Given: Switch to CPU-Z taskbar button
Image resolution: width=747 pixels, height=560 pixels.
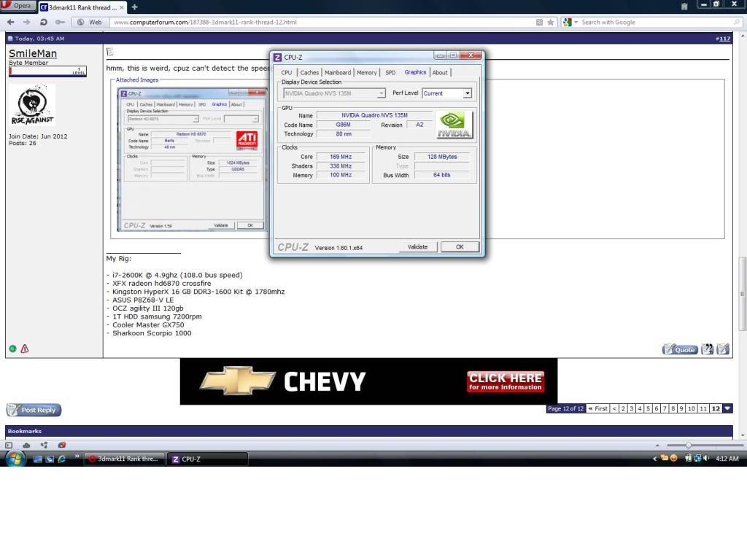Looking at the screenshot, I should 207,459.
